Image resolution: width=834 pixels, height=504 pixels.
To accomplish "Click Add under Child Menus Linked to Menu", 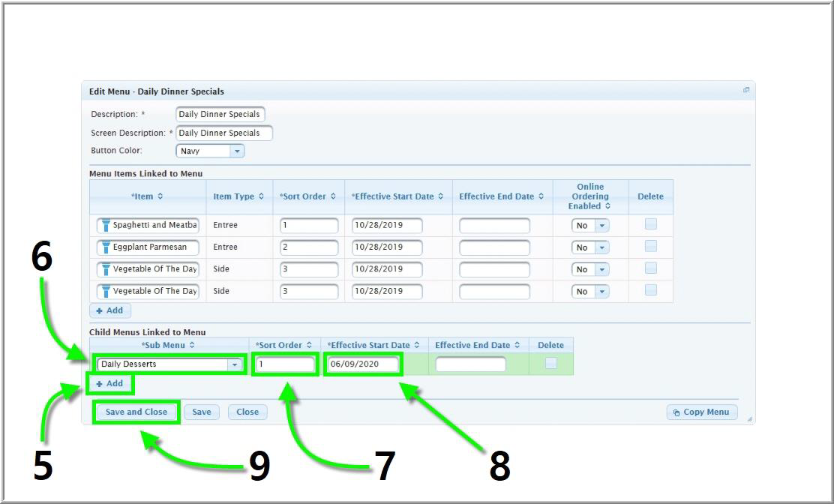I will (x=110, y=383).
